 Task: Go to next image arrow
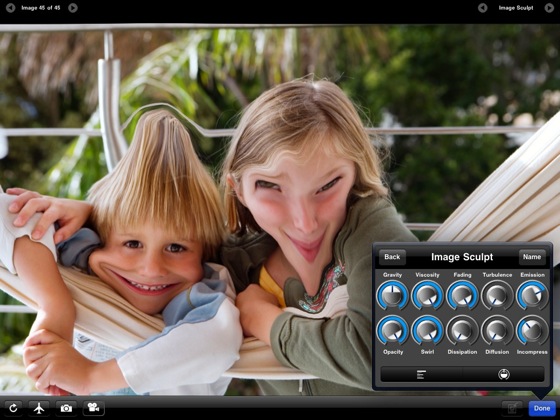click(73, 8)
